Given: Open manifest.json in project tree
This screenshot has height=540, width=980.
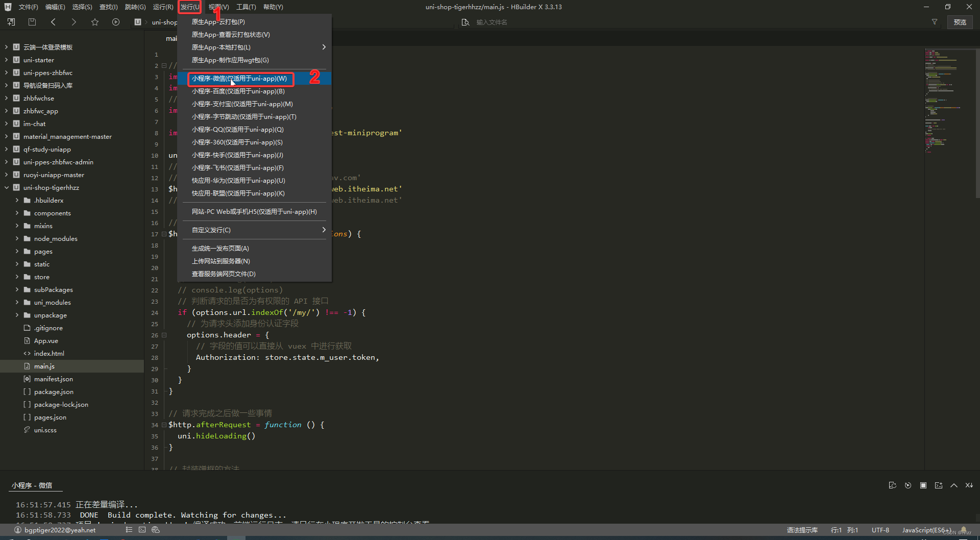Looking at the screenshot, I should pos(54,379).
